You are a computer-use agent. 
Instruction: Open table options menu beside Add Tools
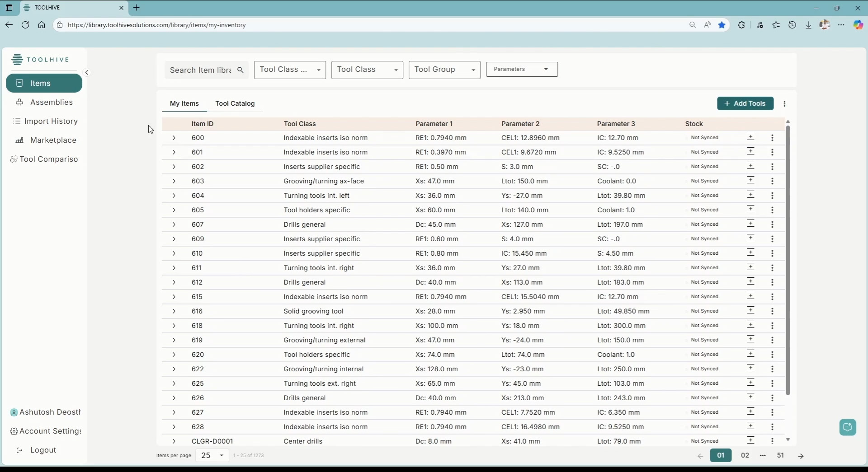click(x=784, y=104)
